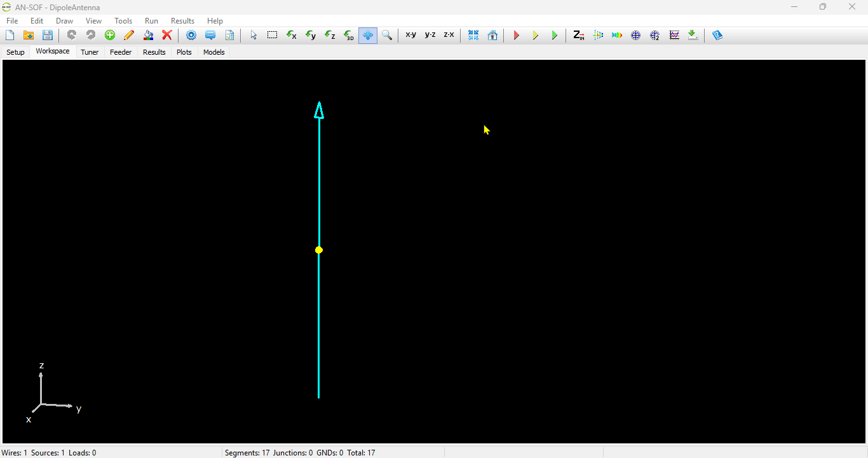868x458 pixels.
Task: Click the paint bucket wire color icon
Action: [148, 36]
